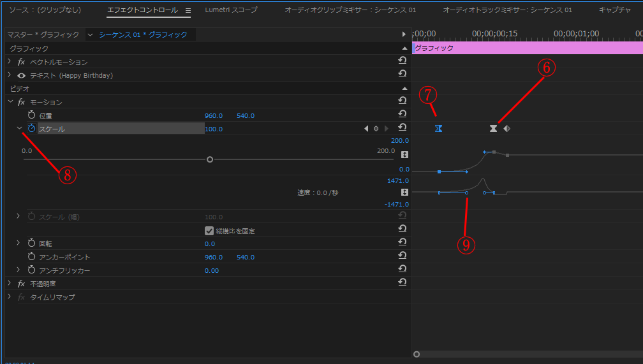The height and width of the screenshot is (364, 643).
Task: Toggle the モーション fx effect icon
Action: click(21, 102)
